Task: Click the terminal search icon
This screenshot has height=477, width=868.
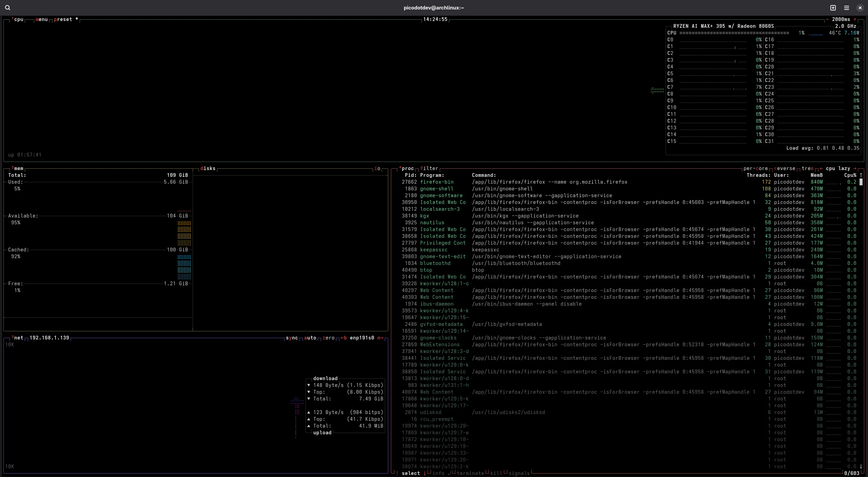Action: (x=7, y=7)
